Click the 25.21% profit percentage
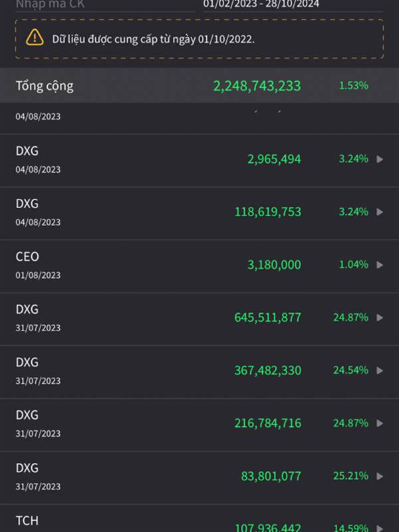Viewport: 399px width, 532px height. coord(350,475)
